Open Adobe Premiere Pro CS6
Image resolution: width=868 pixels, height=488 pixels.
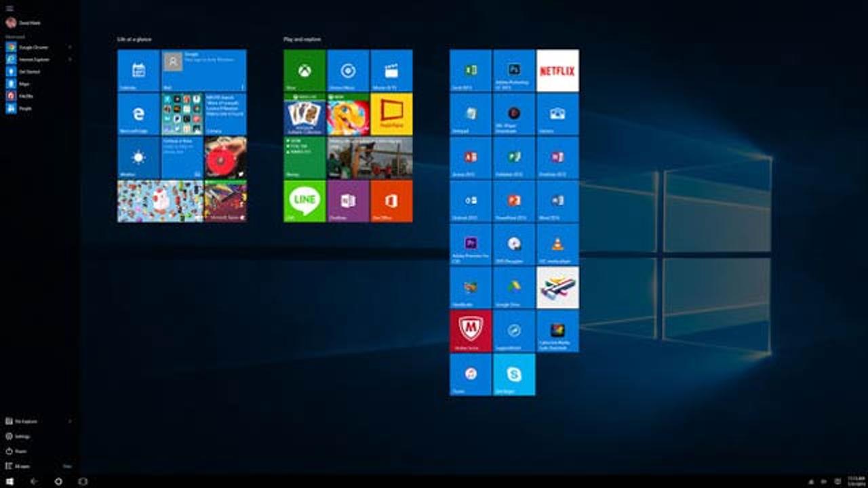470,244
